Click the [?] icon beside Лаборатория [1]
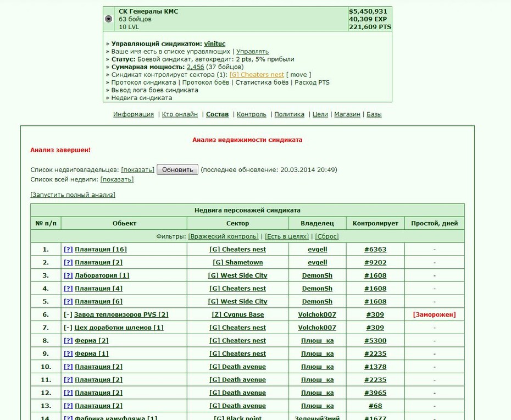The height and width of the screenshot is (420, 511). click(68, 275)
